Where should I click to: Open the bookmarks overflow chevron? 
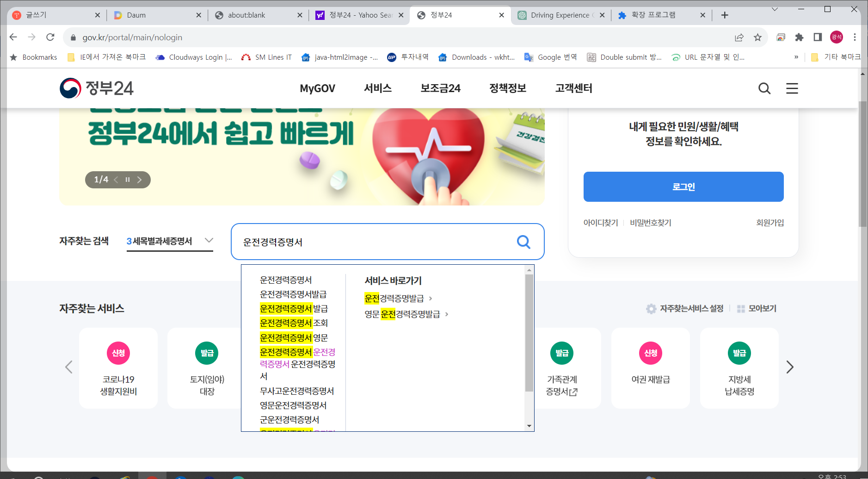tap(796, 57)
